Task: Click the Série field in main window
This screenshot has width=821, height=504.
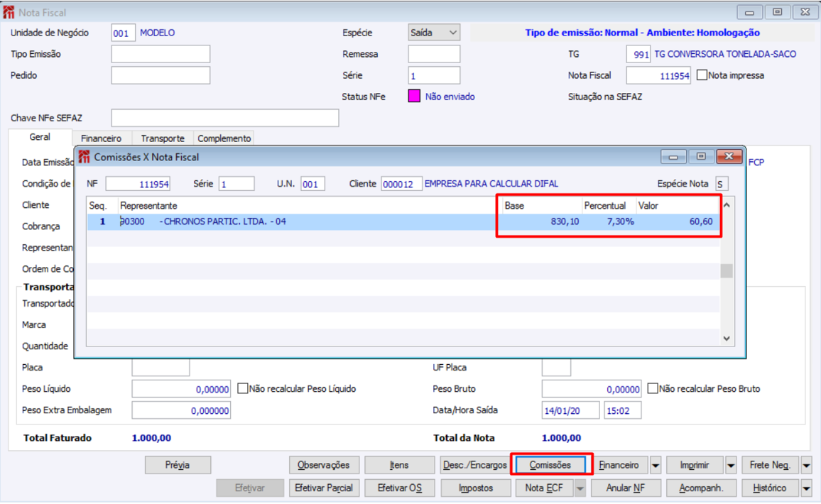Action: click(434, 75)
